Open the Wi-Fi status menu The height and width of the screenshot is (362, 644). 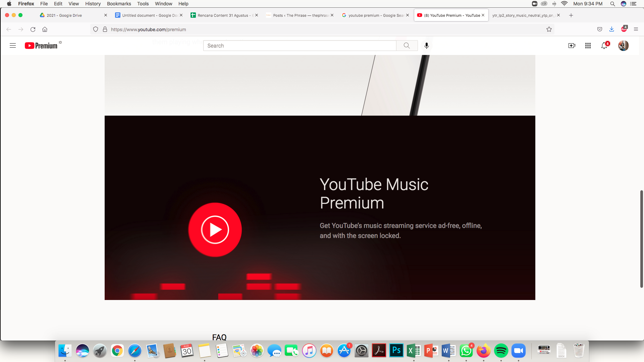click(x=565, y=4)
